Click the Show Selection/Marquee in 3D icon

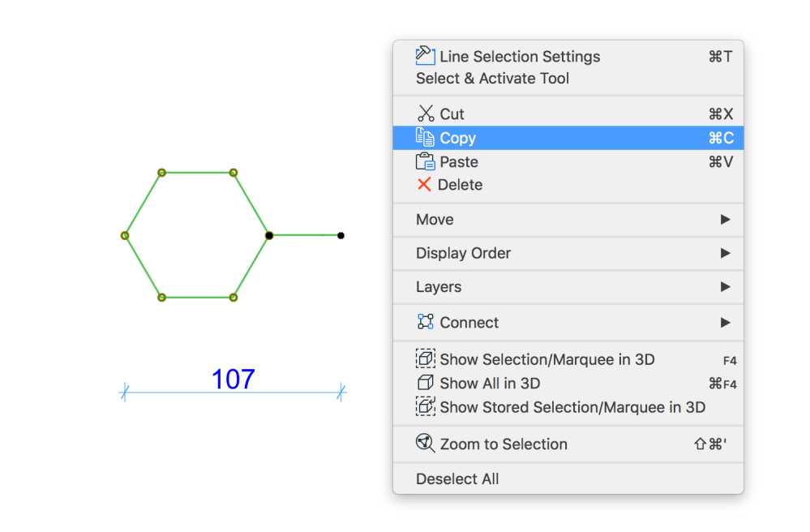point(426,358)
